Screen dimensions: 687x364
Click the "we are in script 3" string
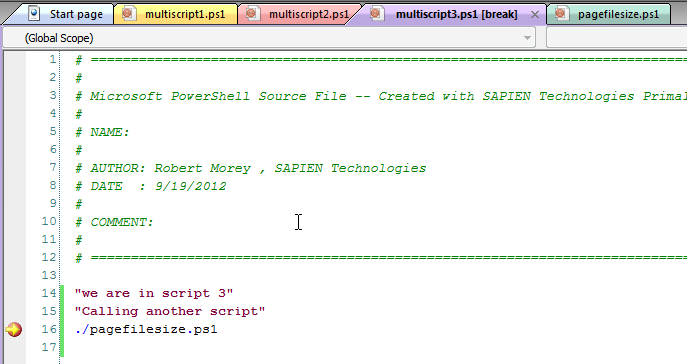(x=154, y=293)
